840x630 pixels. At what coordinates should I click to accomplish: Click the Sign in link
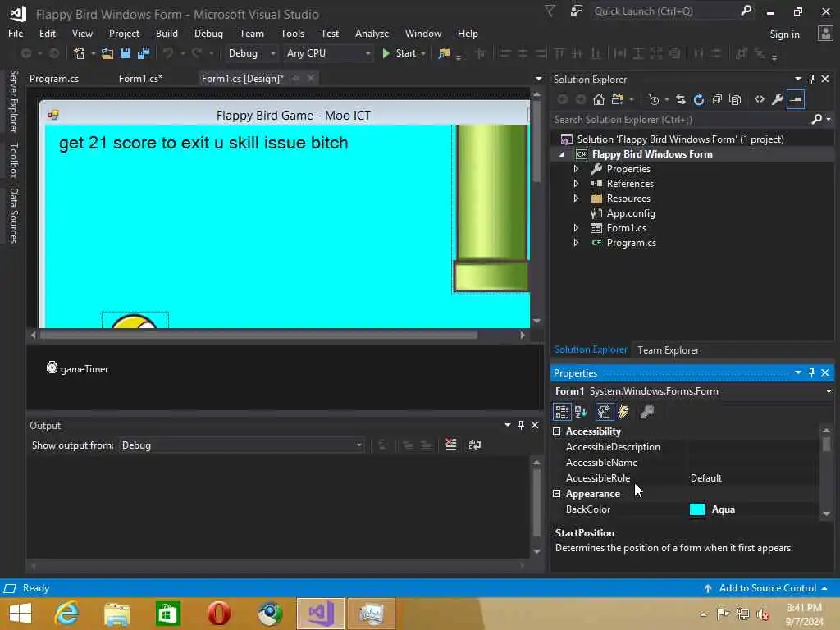[x=784, y=34]
